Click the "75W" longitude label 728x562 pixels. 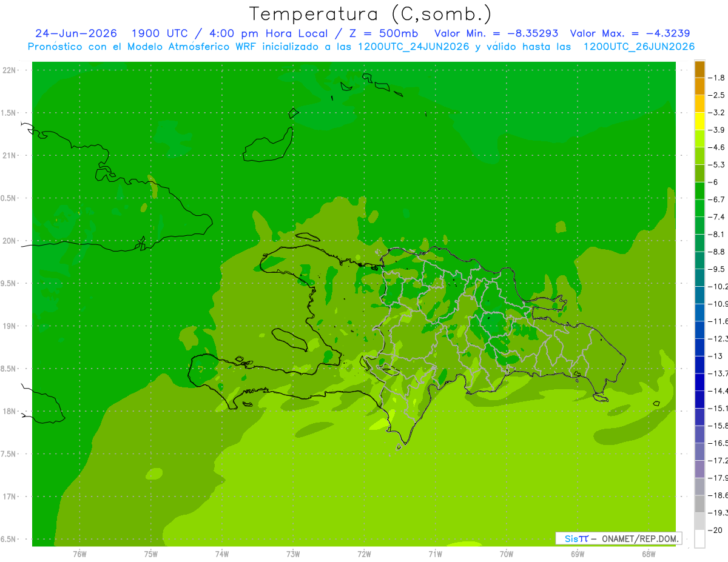point(150,554)
